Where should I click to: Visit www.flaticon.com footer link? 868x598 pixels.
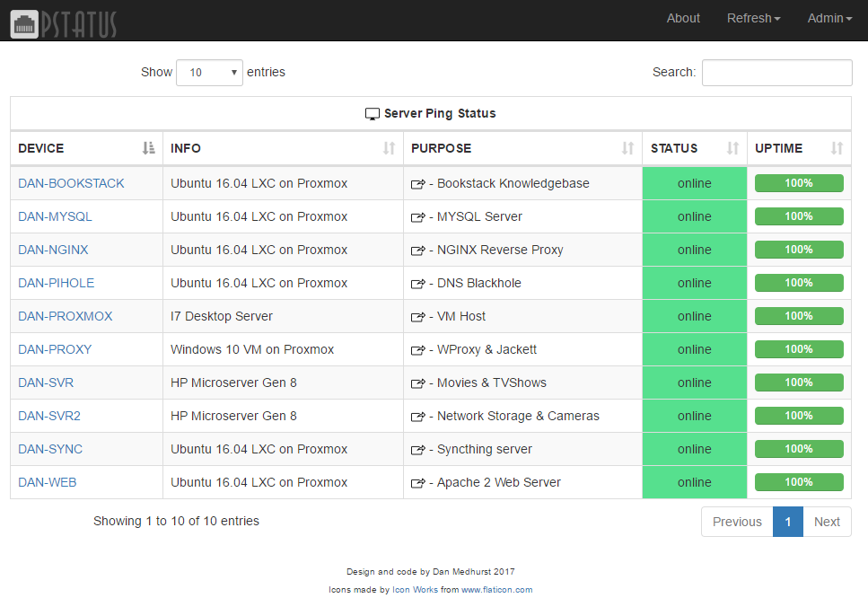(x=497, y=590)
